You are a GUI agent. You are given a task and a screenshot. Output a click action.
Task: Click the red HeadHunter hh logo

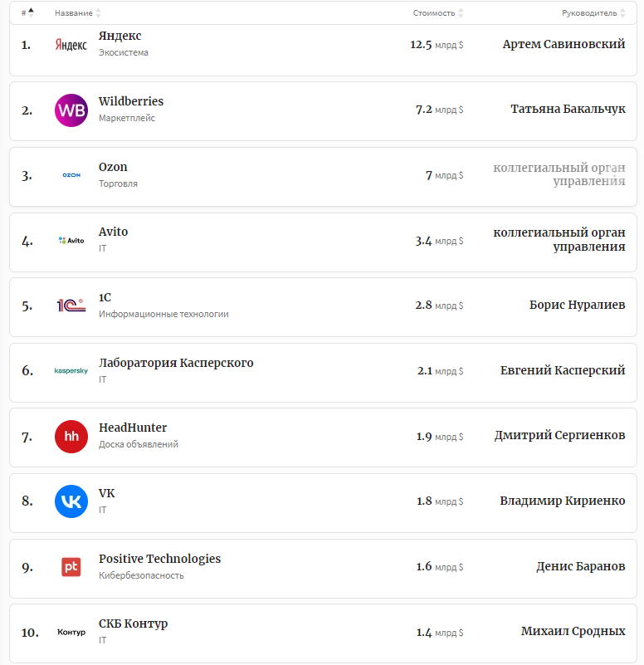click(71, 437)
